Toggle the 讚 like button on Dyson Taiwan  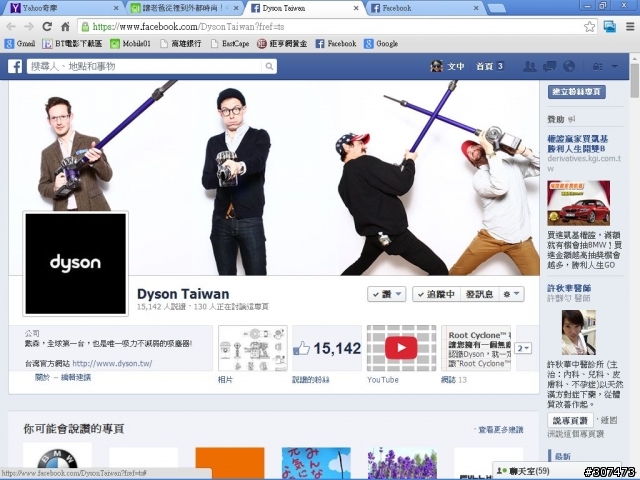tap(387, 294)
